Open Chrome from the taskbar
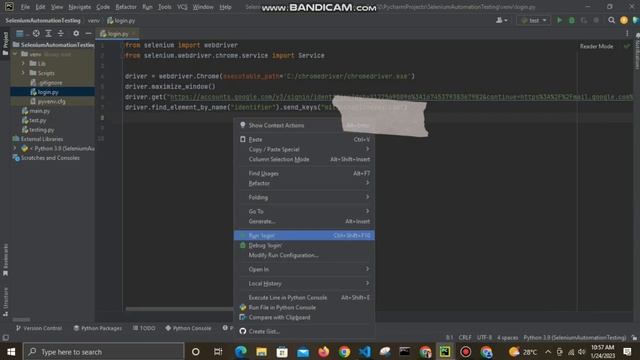The height and width of the screenshot is (360, 640). (x=344, y=351)
